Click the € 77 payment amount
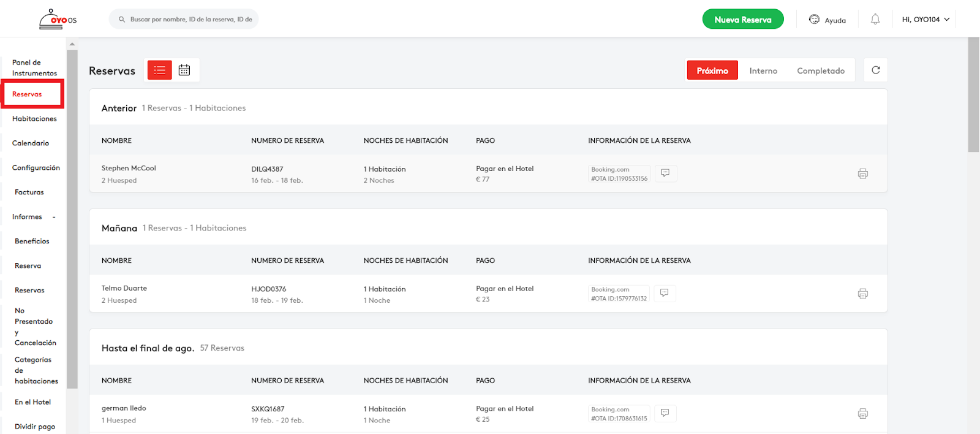The image size is (980, 434). pos(483,180)
